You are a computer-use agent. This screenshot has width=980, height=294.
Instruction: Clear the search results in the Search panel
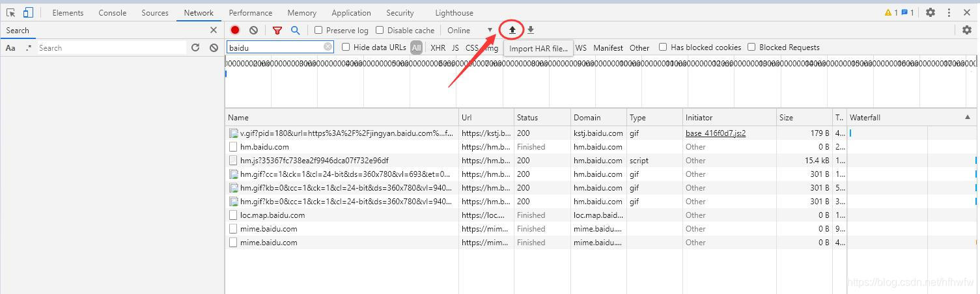214,47
